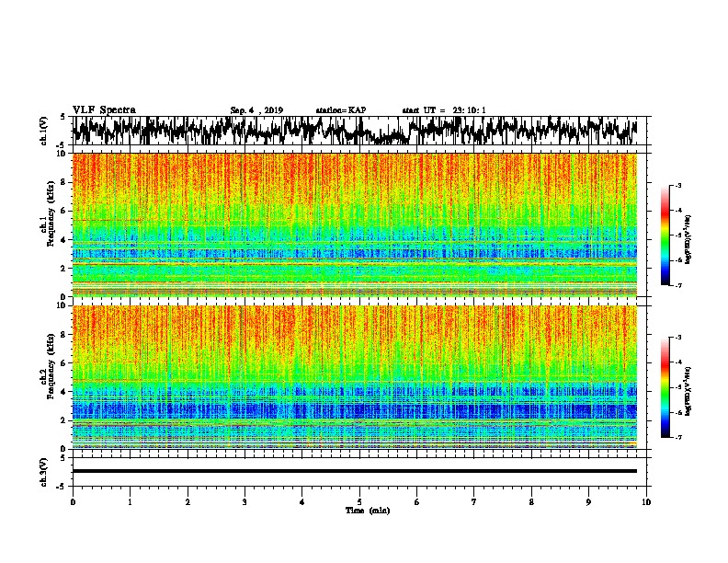Click the "8" minute tick on time axis
Screen dimensions: 728x563
click(x=531, y=502)
